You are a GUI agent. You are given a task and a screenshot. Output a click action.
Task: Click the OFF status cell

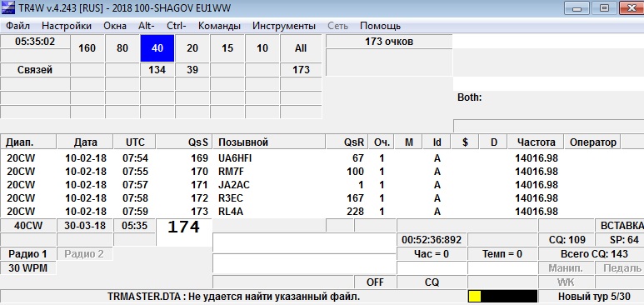click(x=376, y=282)
